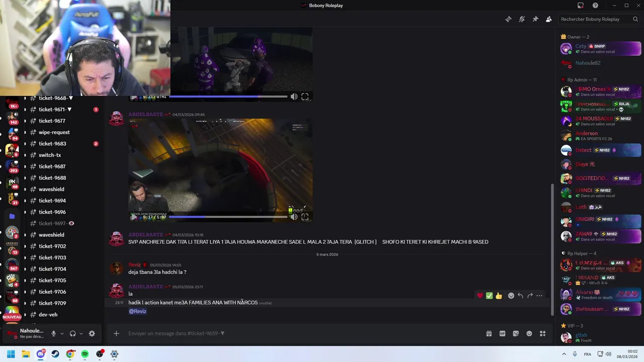Open Spotify from the taskbar
The height and width of the screenshot is (362, 644).
[85, 354]
